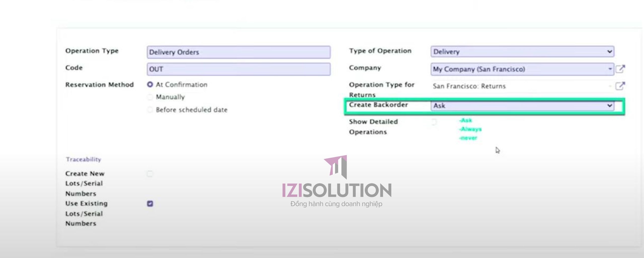The image size is (644, 258).
Task: Tick Create New Lots/Serial Numbers checkbox
Action: pos(150,174)
